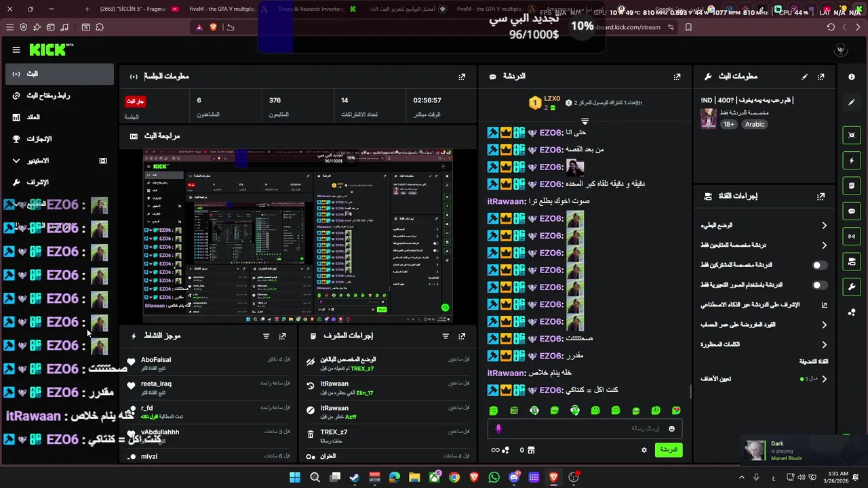Click AboFalsal in activity feed

(x=156, y=360)
